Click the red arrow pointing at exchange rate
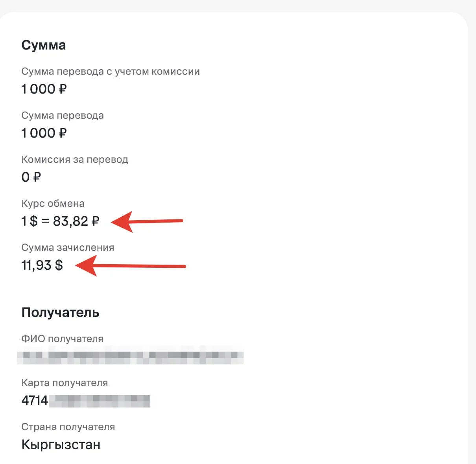Image resolution: width=476 pixels, height=464 pixels. pyautogui.click(x=147, y=222)
